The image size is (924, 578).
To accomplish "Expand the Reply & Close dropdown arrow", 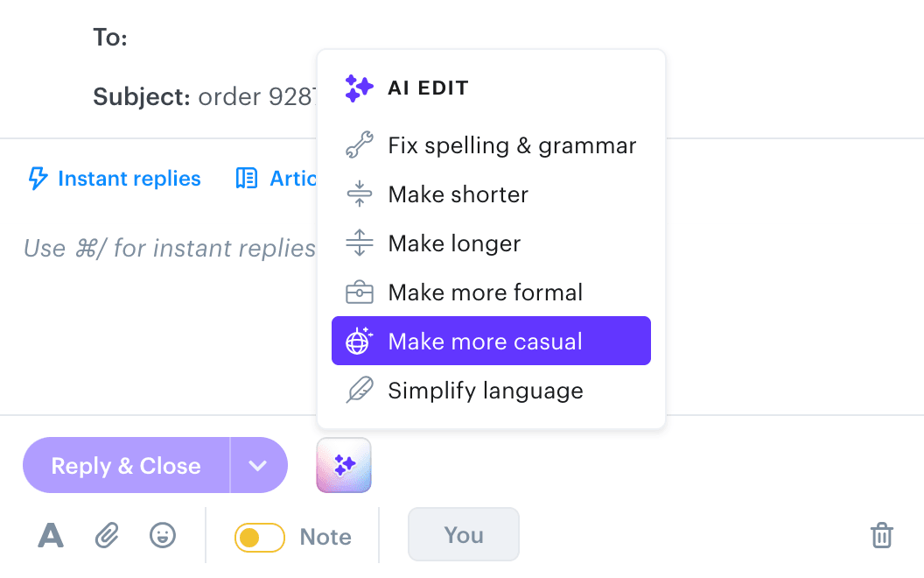I will click(258, 465).
